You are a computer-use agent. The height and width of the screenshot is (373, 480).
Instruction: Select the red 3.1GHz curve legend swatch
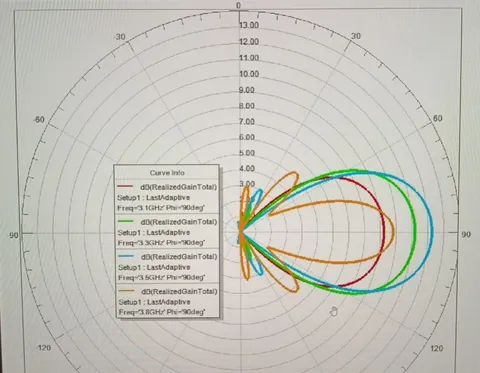(126, 186)
